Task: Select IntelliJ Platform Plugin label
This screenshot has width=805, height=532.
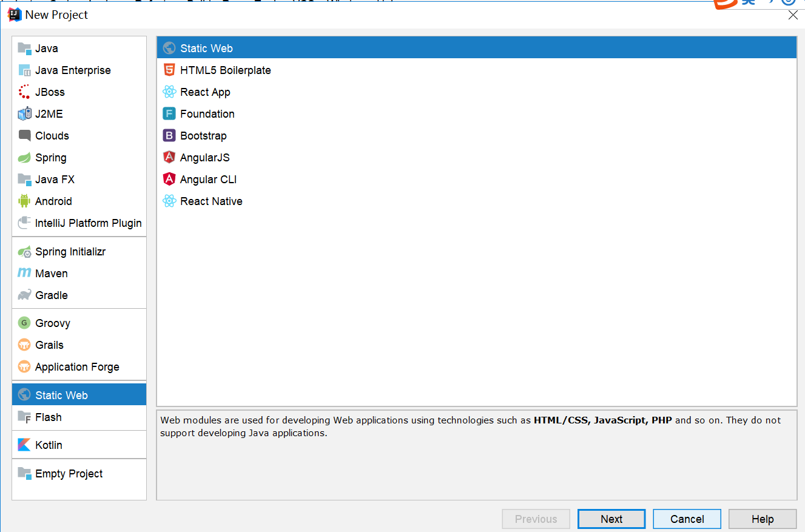Action: pos(89,223)
